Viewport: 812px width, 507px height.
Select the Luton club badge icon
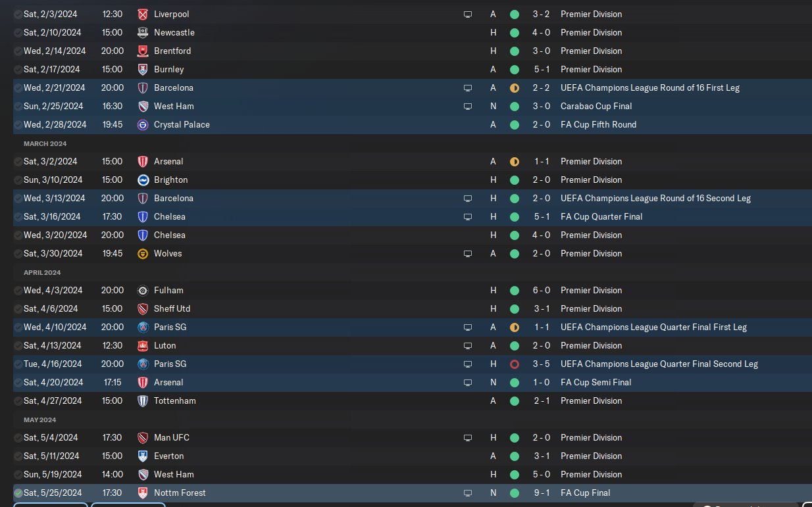click(x=143, y=345)
